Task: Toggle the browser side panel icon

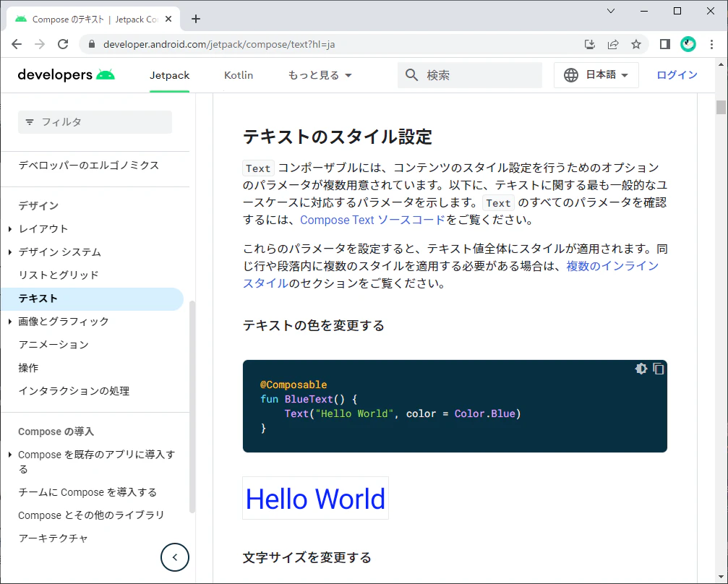Action: (665, 44)
